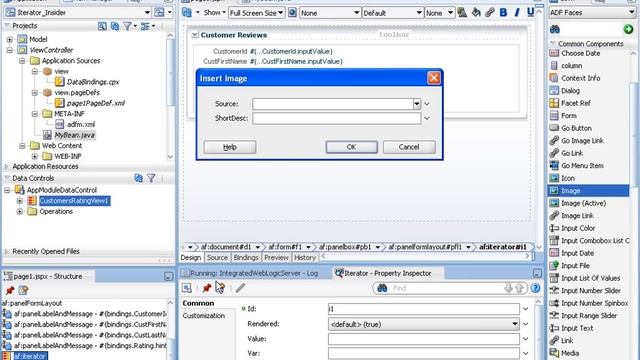This screenshot has width=640, height=360.
Task: Click the Value property field
Action: (x=424, y=339)
